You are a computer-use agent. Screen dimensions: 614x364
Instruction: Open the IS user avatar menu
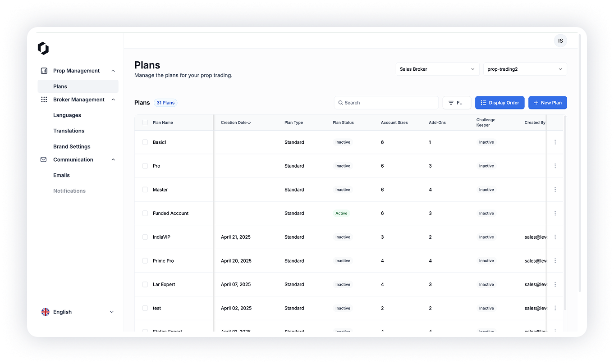point(560,41)
